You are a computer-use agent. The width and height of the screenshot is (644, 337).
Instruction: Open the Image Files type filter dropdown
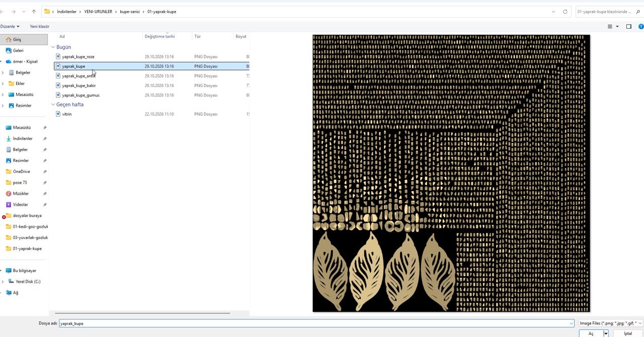(610, 323)
